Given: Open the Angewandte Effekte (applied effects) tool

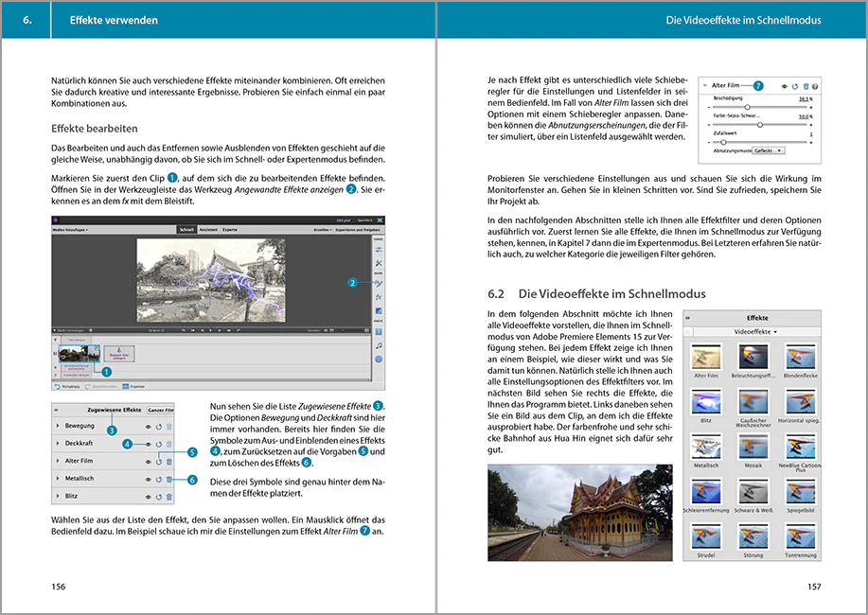Looking at the screenshot, I should (379, 282).
